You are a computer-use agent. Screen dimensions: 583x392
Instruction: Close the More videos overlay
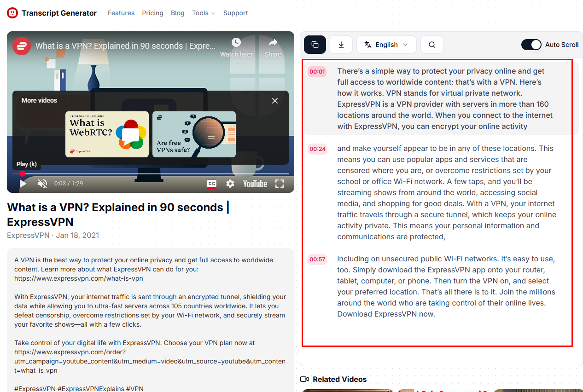(x=275, y=101)
